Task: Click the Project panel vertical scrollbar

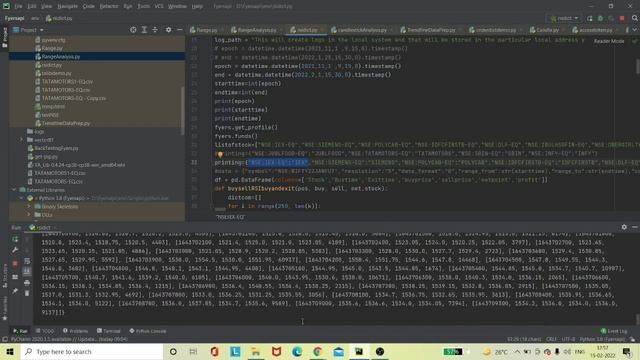Action: [x=182, y=111]
